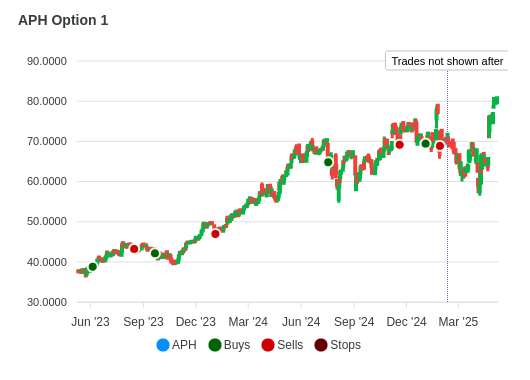The width and height of the screenshot is (530, 380).
Task: Click the dark maroon Stops legend circle
Action: (x=321, y=345)
